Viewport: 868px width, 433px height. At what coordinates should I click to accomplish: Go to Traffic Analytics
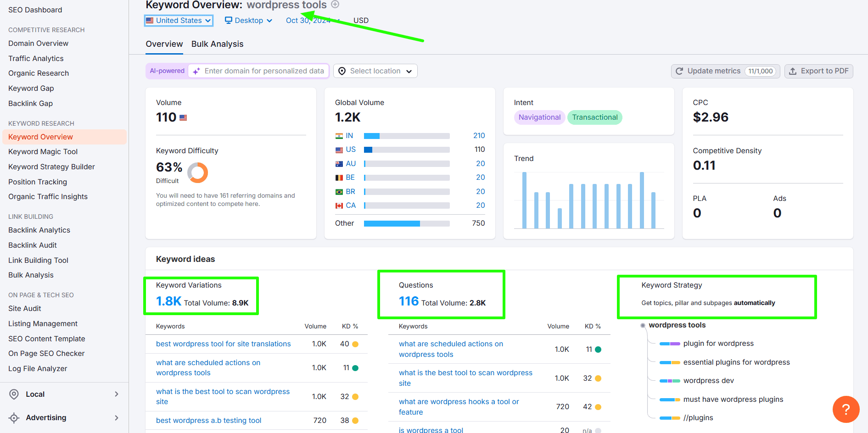[x=36, y=59]
